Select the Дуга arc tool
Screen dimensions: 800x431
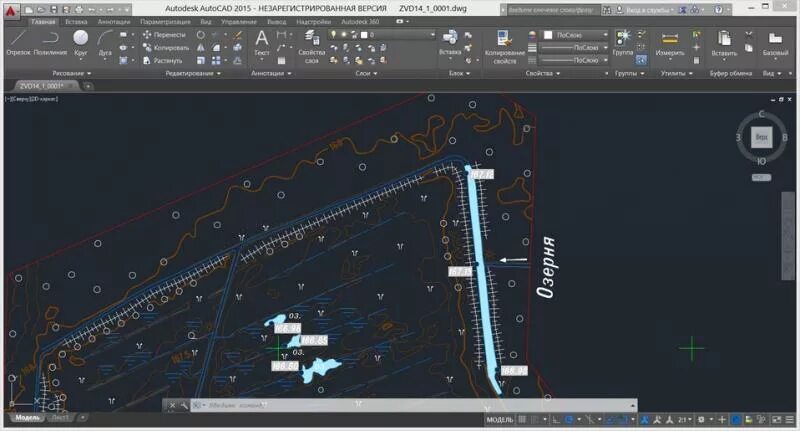coord(105,42)
